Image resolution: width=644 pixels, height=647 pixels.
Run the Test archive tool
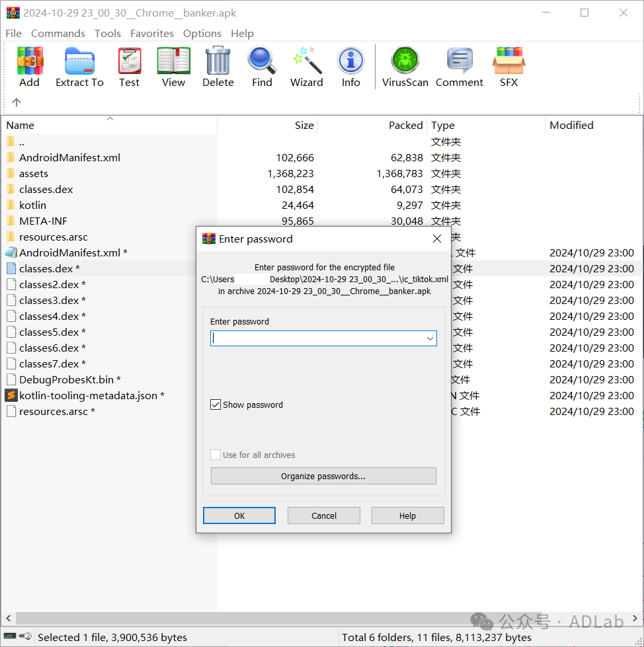coord(130,67)
